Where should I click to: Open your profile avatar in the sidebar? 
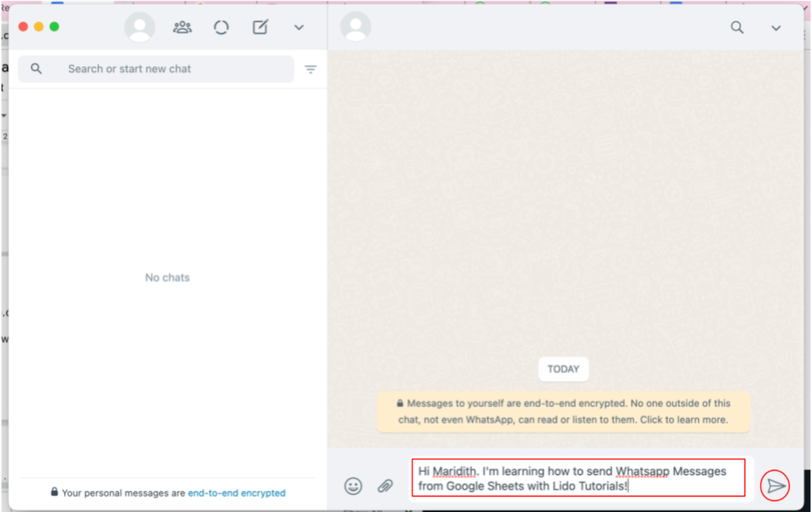140,27
